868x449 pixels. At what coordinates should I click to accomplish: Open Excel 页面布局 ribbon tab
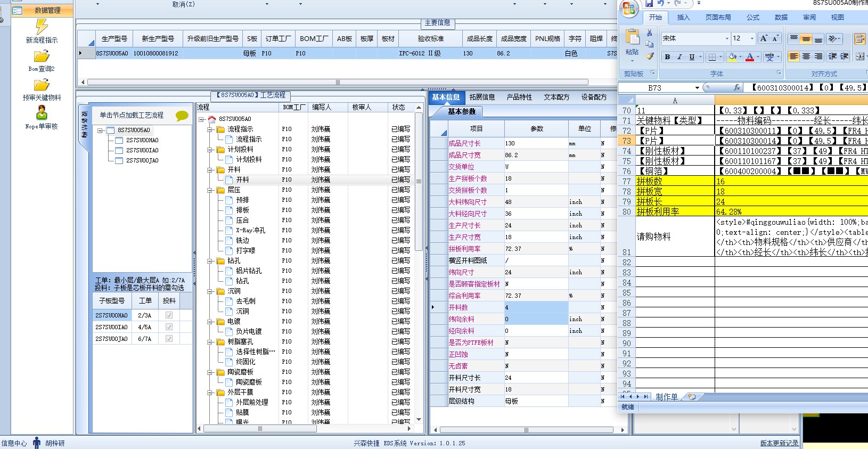click(x=718, y=18)
